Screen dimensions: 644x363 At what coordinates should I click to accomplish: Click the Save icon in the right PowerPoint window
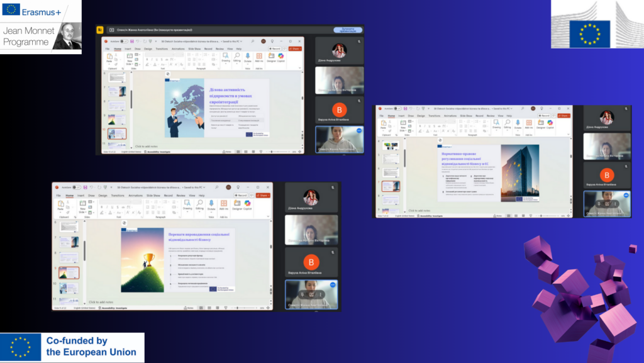[x=405, y=109]
